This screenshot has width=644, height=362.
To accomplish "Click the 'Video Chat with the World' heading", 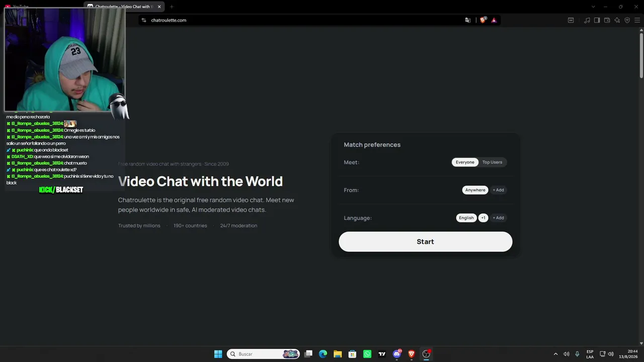I will point(200,181).
